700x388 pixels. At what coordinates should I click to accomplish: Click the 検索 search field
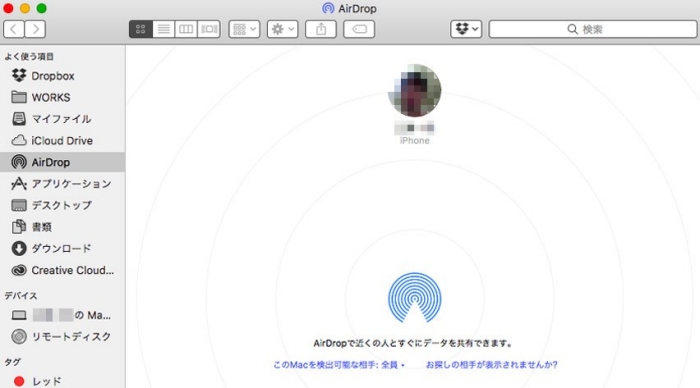(592, 29)
